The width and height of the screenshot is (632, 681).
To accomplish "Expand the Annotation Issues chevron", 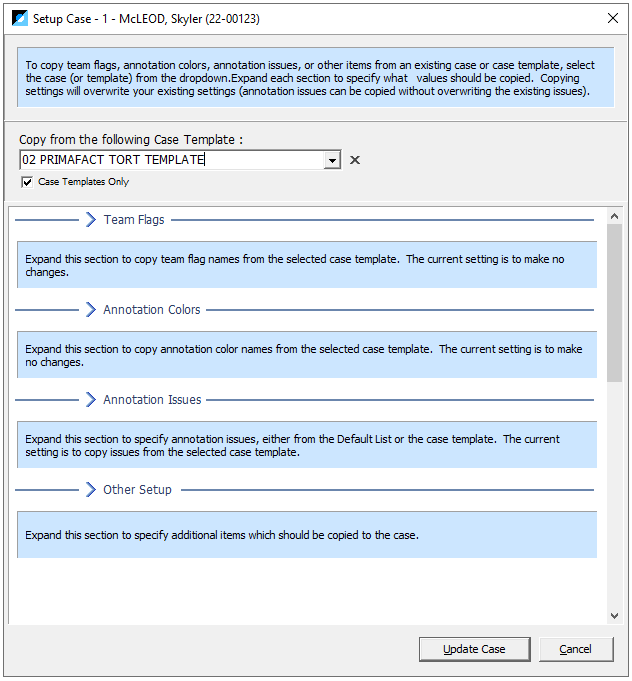I will tap(91, 400).
